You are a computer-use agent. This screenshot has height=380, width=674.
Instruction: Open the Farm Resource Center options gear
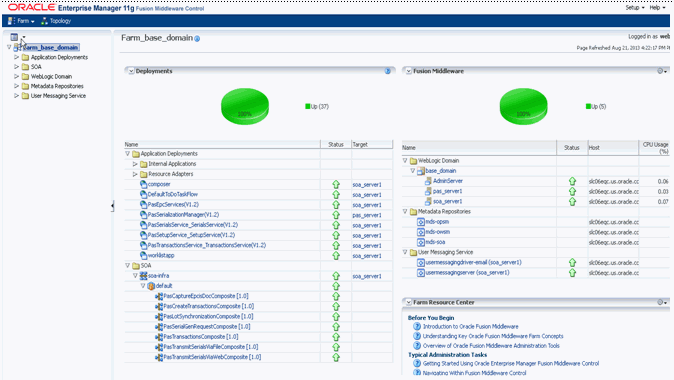662,302
